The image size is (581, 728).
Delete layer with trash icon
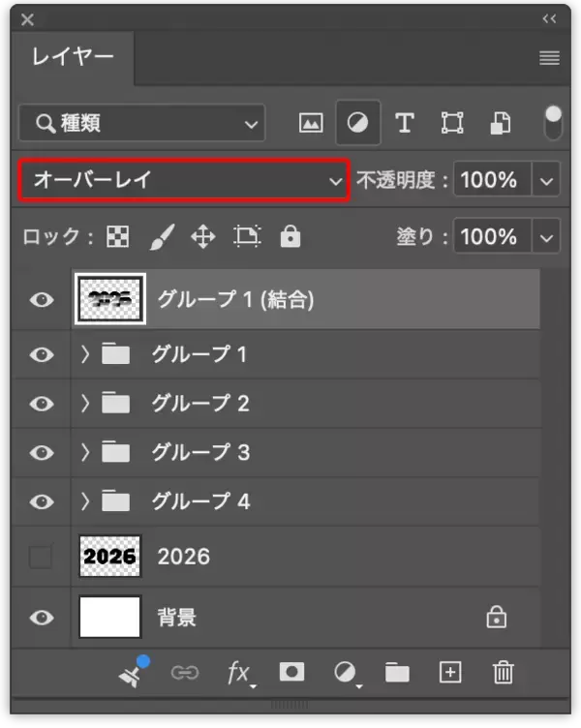click(503, 672)
